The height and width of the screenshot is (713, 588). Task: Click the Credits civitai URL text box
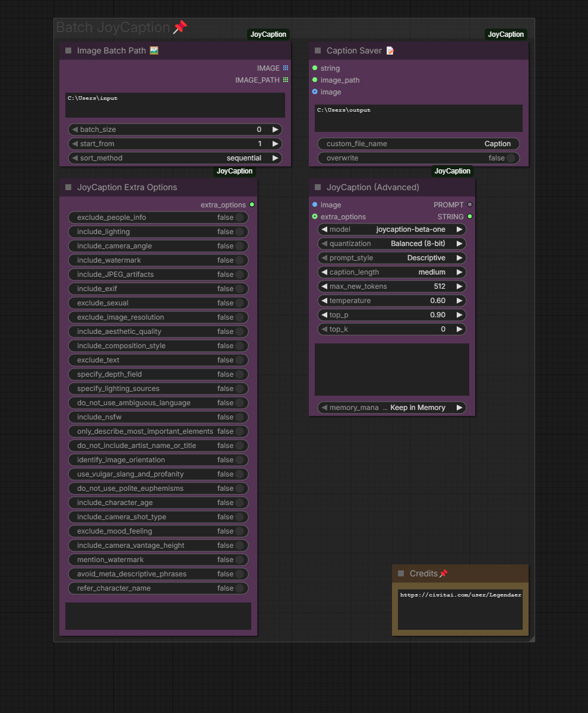[x=460, y=609]
